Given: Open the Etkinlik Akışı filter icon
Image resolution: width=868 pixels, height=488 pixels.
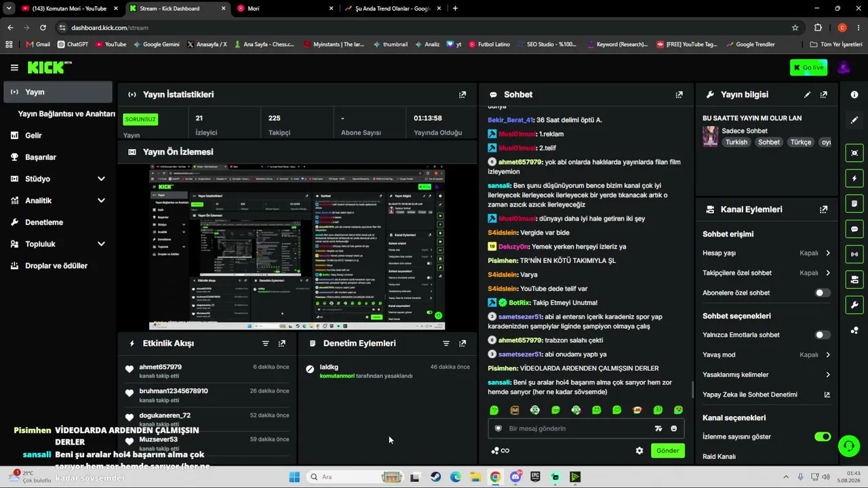Looking at the screenshot, I should [266, 344].
